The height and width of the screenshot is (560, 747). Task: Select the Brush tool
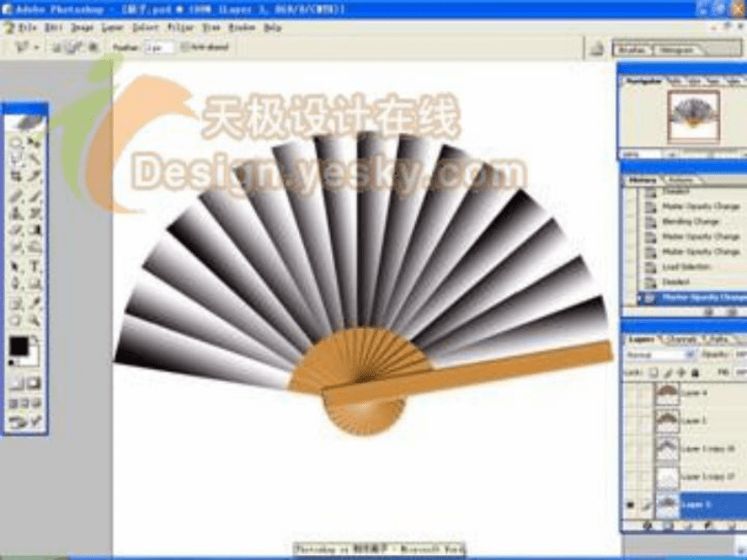tap(34, 194)
